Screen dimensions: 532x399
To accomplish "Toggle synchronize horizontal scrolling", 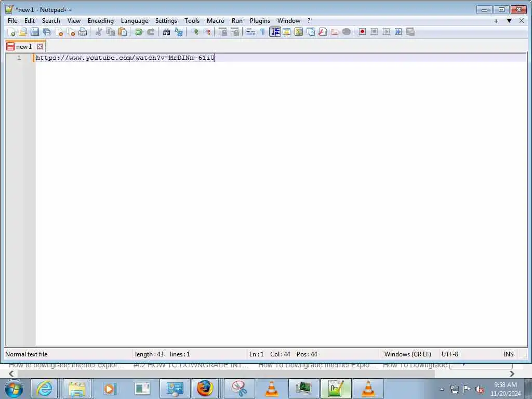I will 234,32.
